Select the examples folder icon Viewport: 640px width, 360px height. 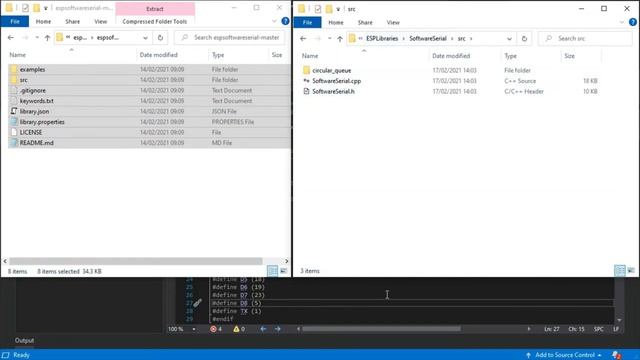[14, 69]
